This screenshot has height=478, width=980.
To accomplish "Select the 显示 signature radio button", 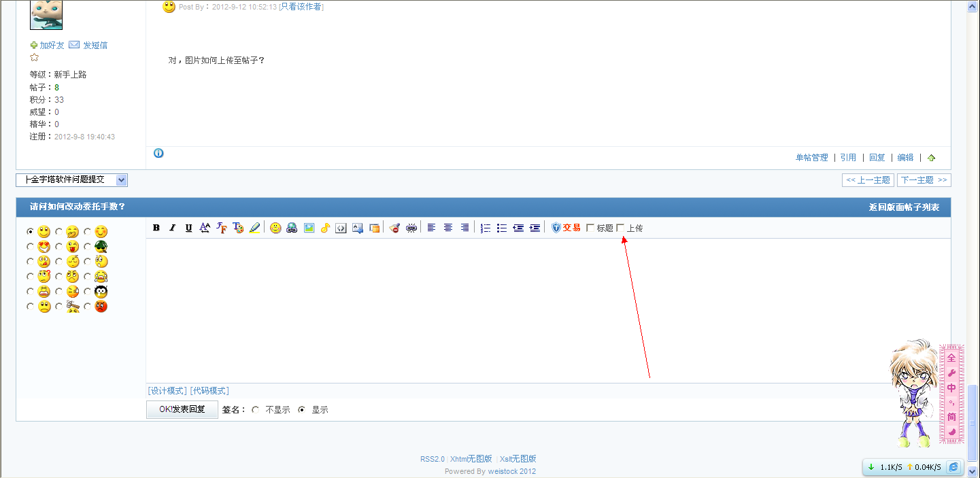I will [x=301, y=410].
